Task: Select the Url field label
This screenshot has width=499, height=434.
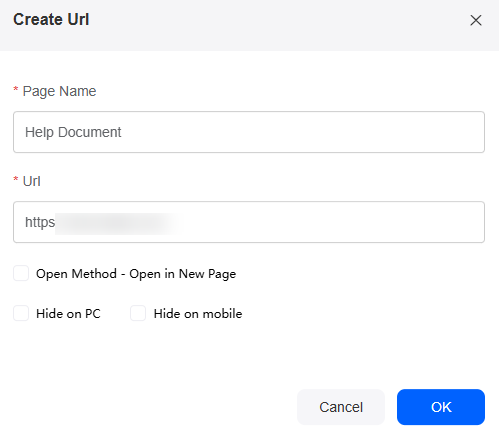Action: click(x=32, y=181)
